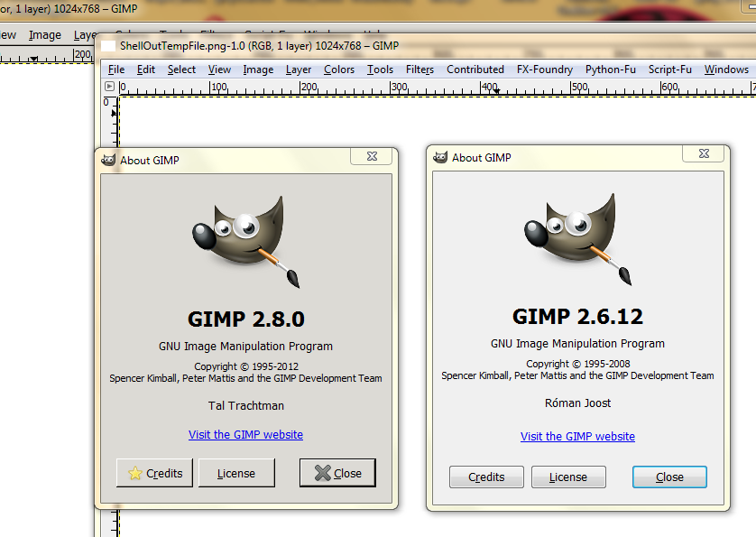Open the Tools menu
Screen dimensions: 756x537
(380, 69)
